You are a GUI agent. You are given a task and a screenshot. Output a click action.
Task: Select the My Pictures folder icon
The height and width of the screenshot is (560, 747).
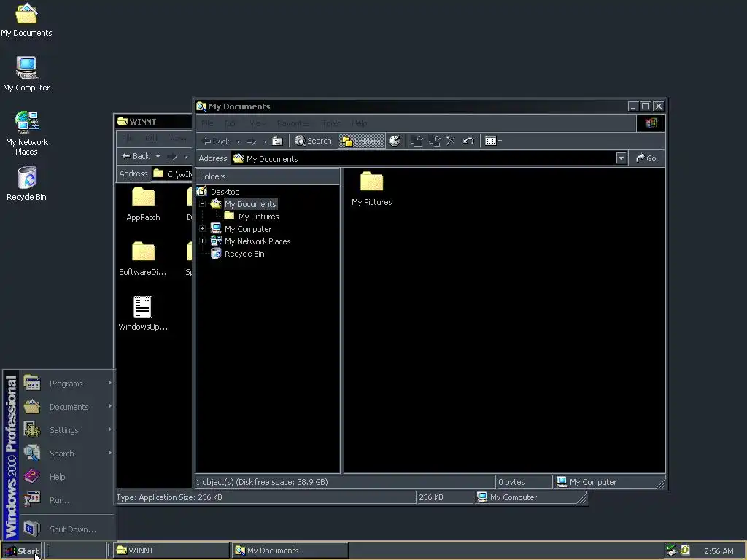point(371,189)
